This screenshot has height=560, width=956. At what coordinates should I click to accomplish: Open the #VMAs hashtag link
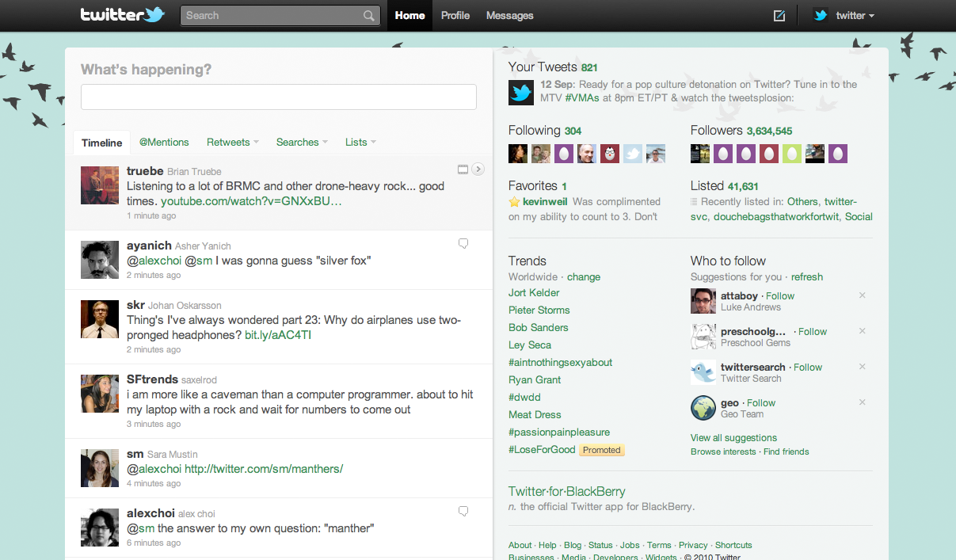(x=582, y=98)
